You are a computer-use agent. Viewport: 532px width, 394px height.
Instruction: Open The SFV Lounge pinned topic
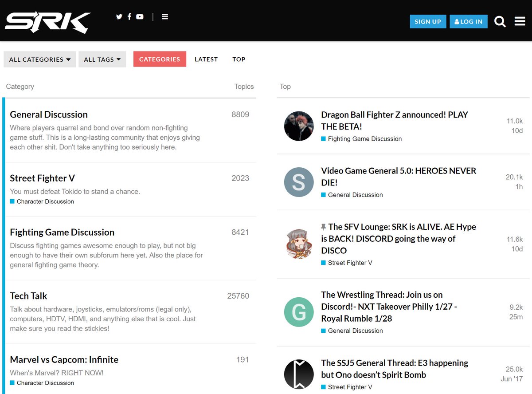399,239
